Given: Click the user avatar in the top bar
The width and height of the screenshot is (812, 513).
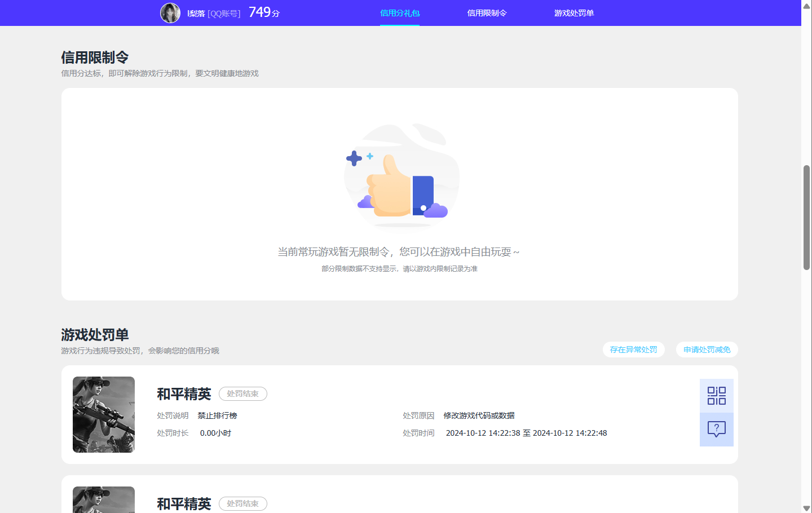Looking at the screenshot, I should (170, 12).
